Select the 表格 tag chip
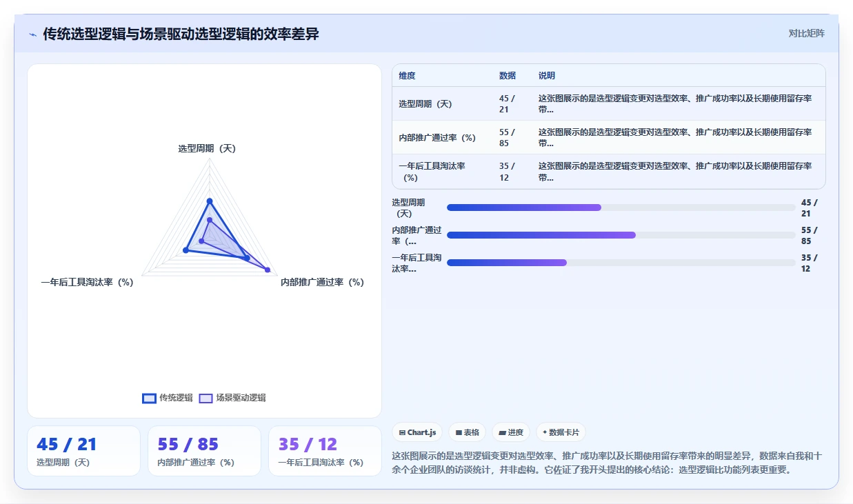This screenshot has height=504, width=853. coord(467,432)
